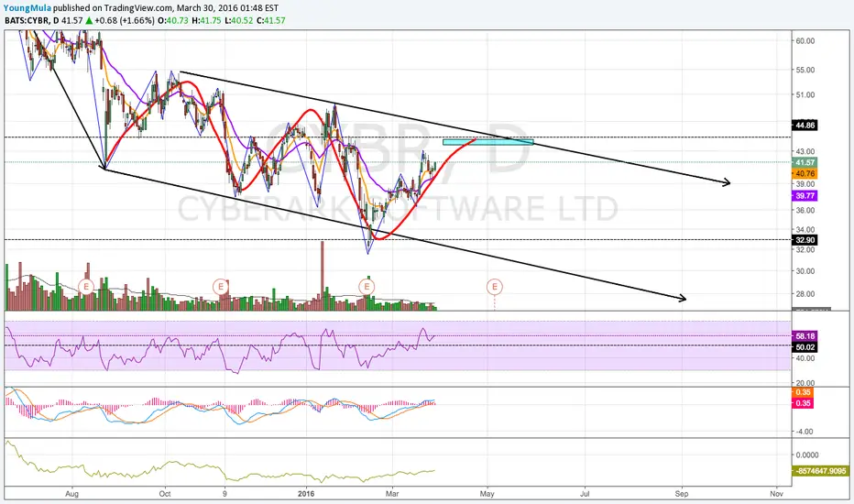Click the 51.00 price axis tick
Viewport: 854px width, 504px height.
point(805,94)
